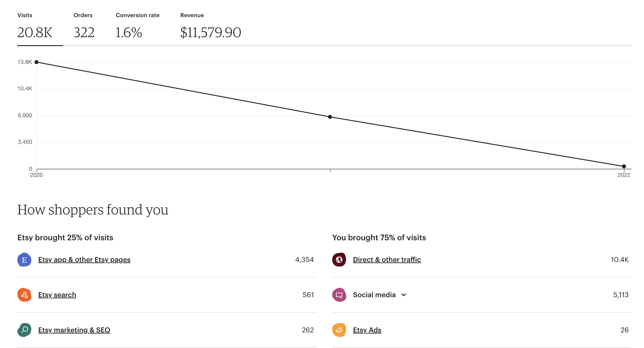The width and height of the screenshot is (644, 348).
Task: Click the 2020 data point on chart
Action: (x=37, y=62)
